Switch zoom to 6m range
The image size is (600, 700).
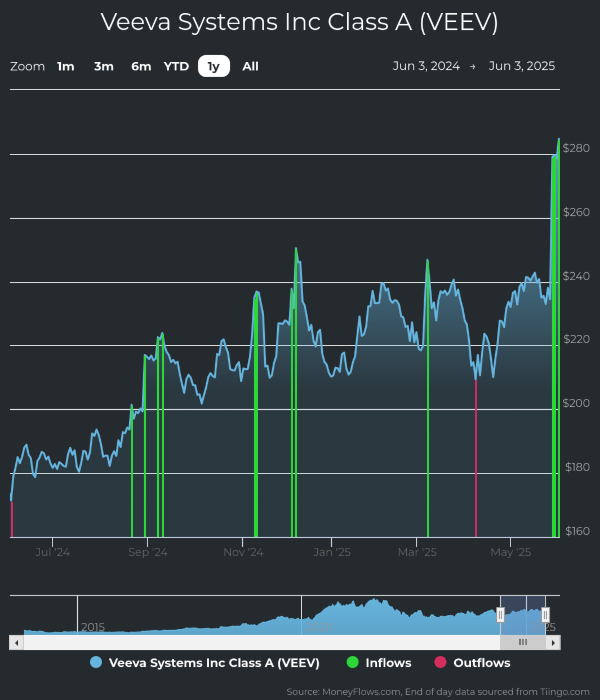tap(141, 67)
